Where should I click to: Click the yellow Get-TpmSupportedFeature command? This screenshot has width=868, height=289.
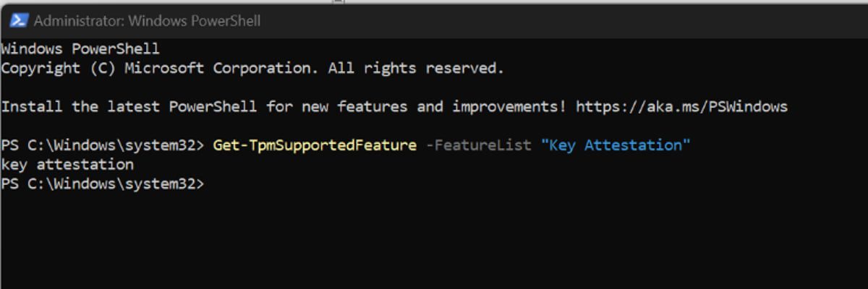[315, 145]
